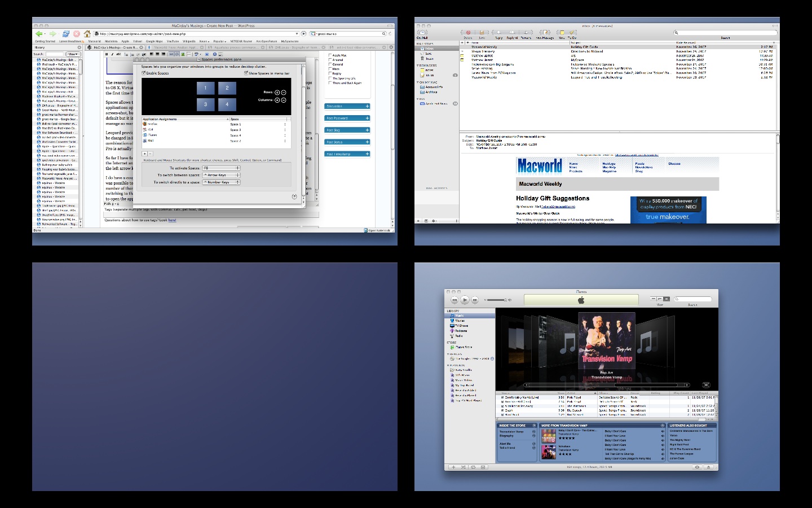Show artwork viewer in iTunes
Image resolution: width=812 pixels, height=508 pixels.
[483, 467]
